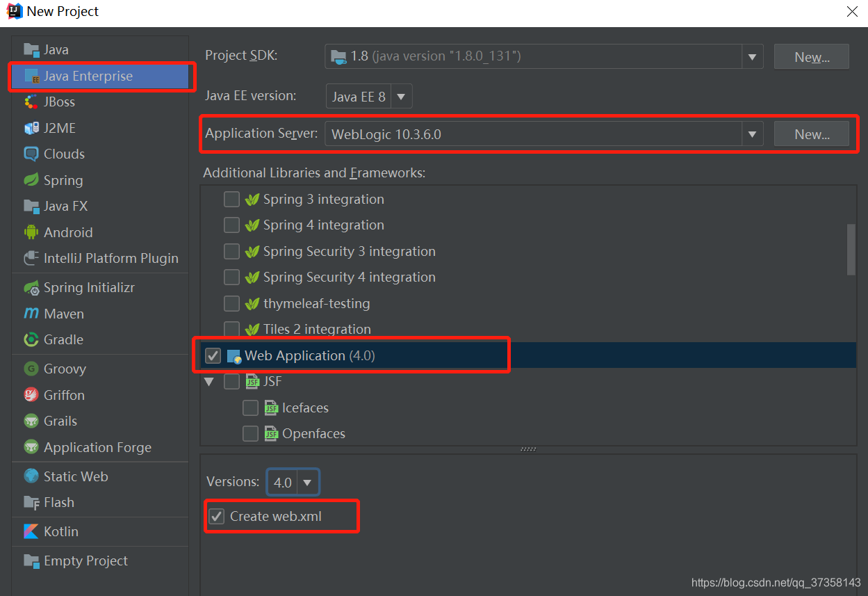
Task: Select Empty Project type label
Action: (x=85, y=561)
